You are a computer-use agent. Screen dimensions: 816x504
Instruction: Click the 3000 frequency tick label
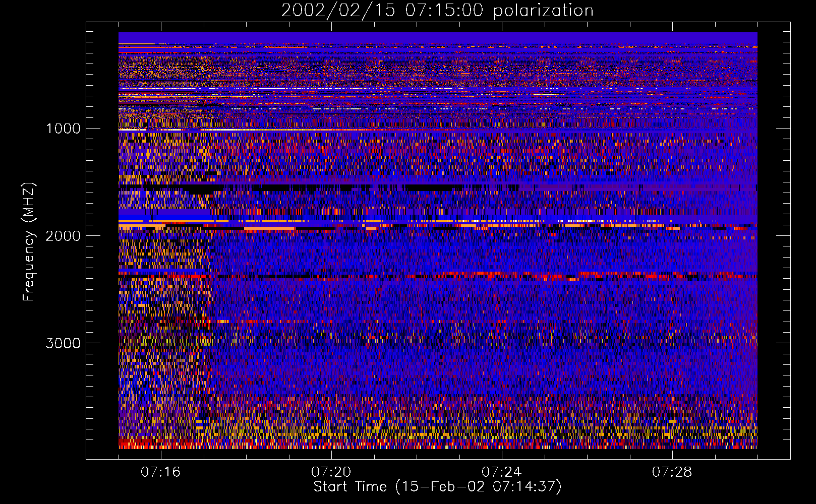[x=63, y=343]
